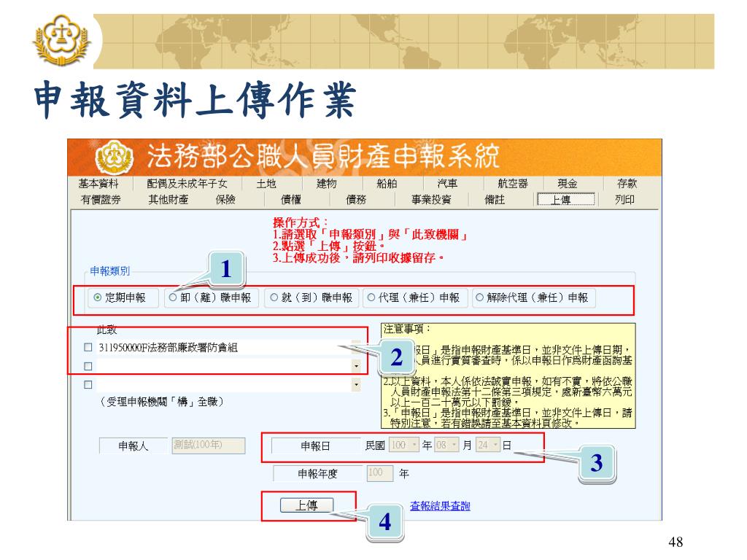The height and width of the screenshot is (560, 747).
Task: Select 代理（兼任）申報 radio option
Action: click(x=371, y=297)
